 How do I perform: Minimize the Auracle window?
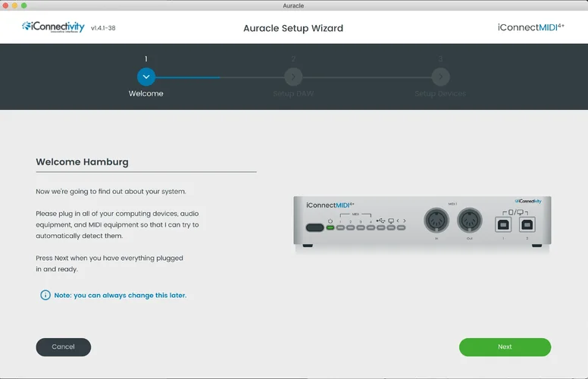[14, 5]
